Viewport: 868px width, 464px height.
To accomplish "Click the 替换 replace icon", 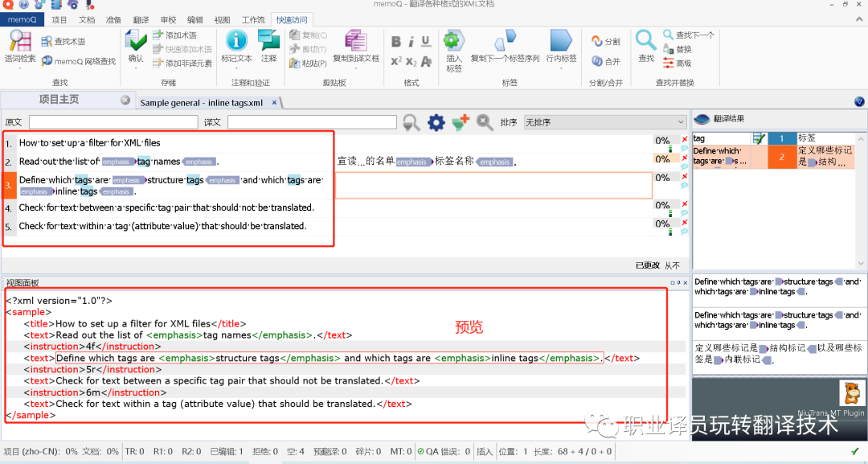I will [669, 49].
